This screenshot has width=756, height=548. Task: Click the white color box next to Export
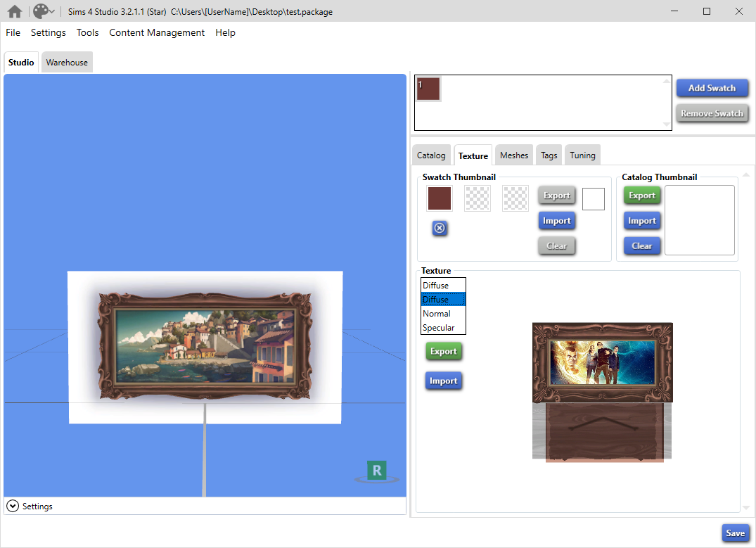pyautogui.click(x=593, y=198)
